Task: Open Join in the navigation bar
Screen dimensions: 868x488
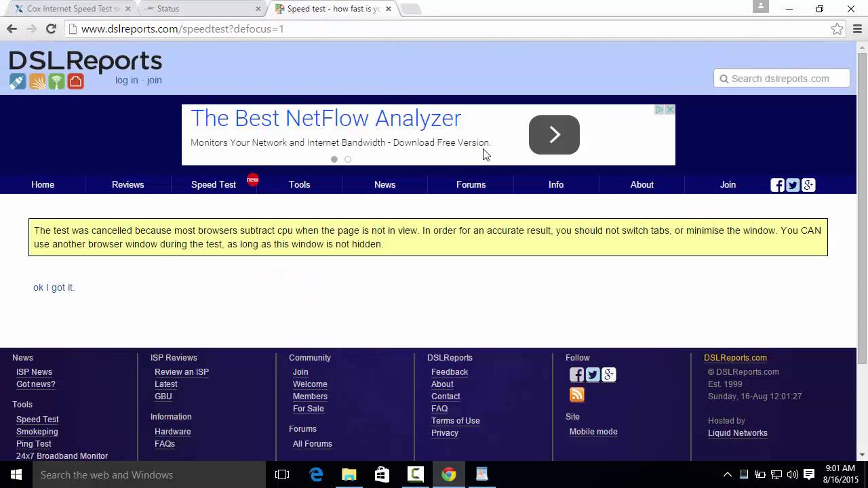Action: point(728,184)
